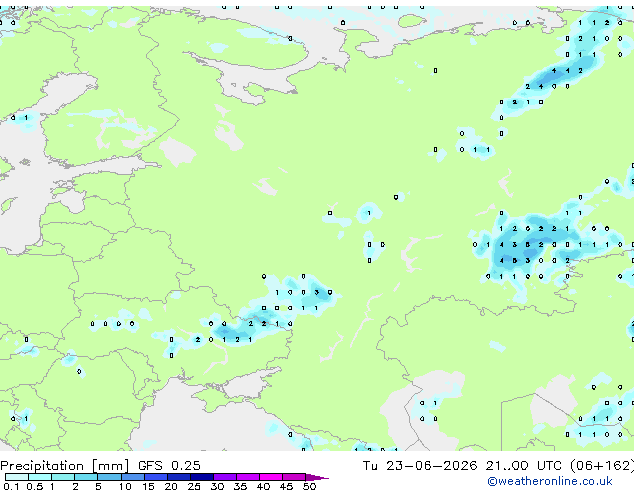Viewport: 634px width, 490px height.
Task: Select the purple legend swatch between 30 and 35
Action: click(x=225, y=477)
